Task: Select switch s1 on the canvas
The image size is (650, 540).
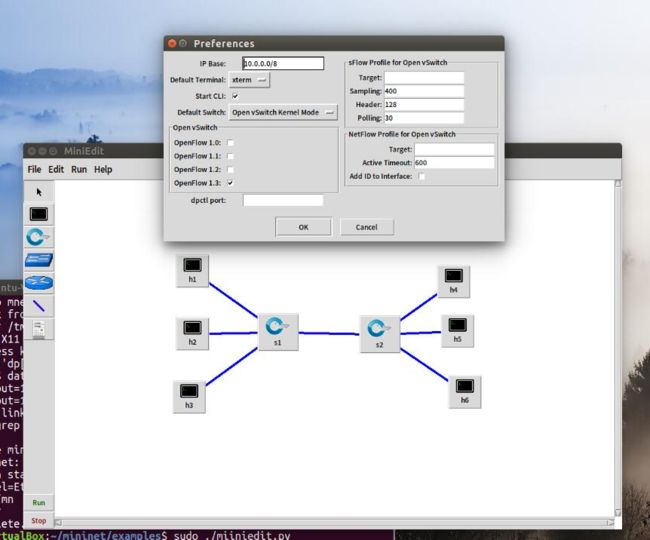Action: 278,332
